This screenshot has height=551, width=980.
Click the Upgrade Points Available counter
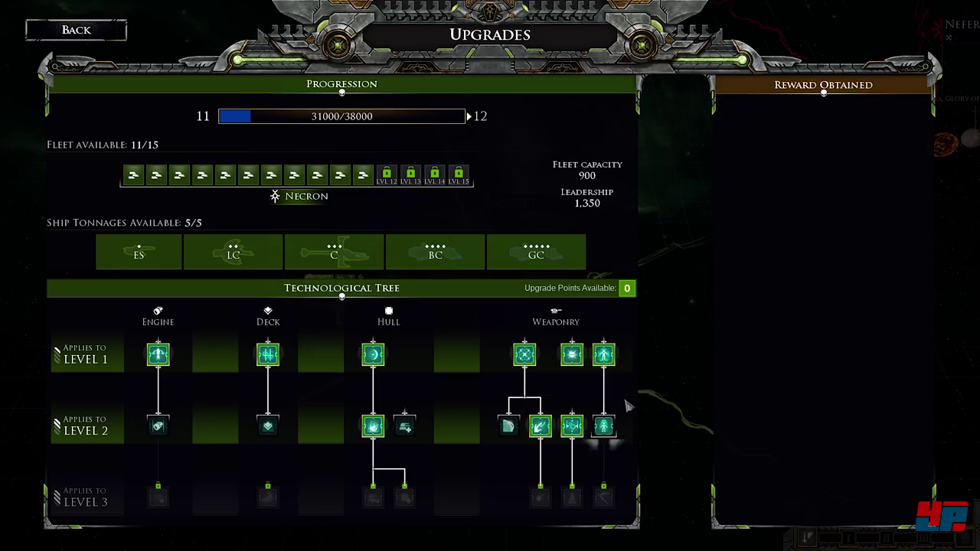pos(626,289)
